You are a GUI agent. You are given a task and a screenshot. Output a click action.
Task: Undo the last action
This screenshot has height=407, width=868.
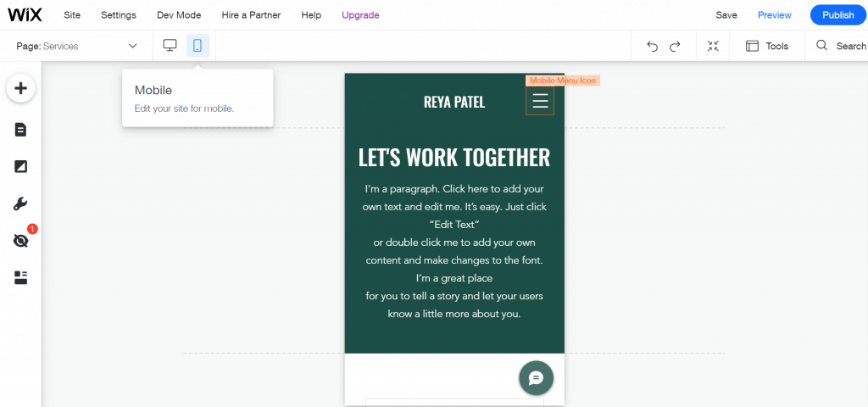[x=653, y=47]
